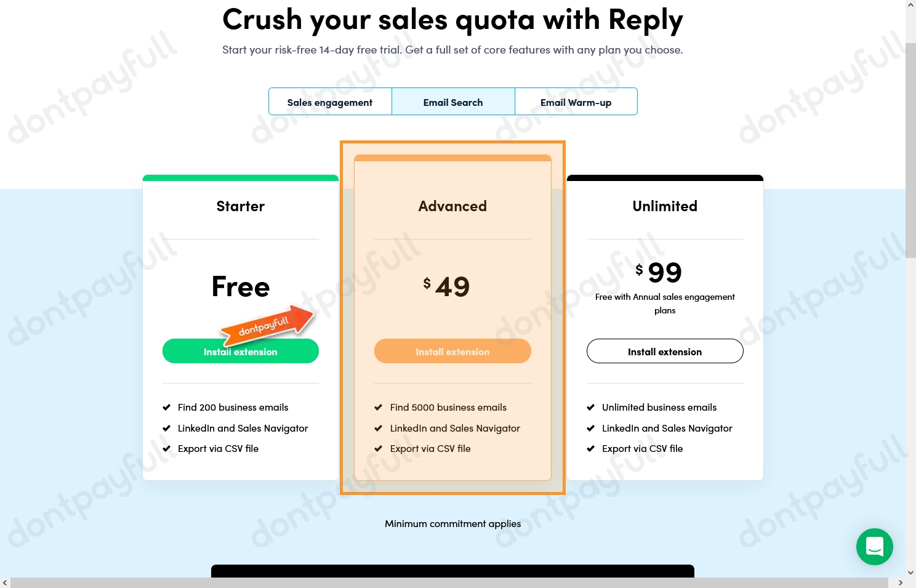Click the checkmark beside Unlimited business emails
Viewport: 916px width, 588px height.
591,407
